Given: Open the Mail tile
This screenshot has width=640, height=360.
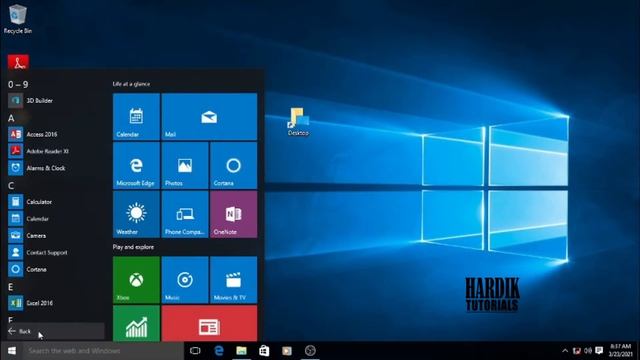Looking at the screenshot, I should point(209,117).
